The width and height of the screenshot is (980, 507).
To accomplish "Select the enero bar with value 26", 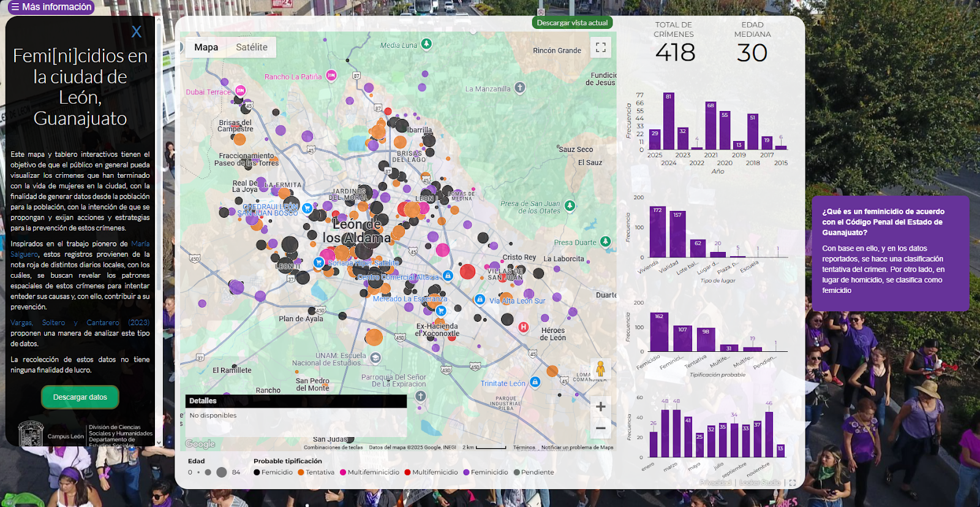I will [x=654, y=444].
